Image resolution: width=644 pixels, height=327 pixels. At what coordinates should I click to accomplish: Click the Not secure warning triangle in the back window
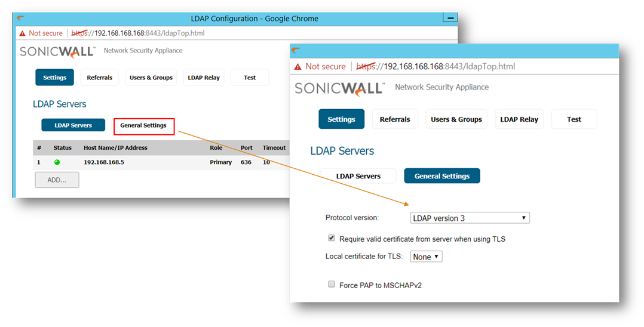click(x=23, y=33)
